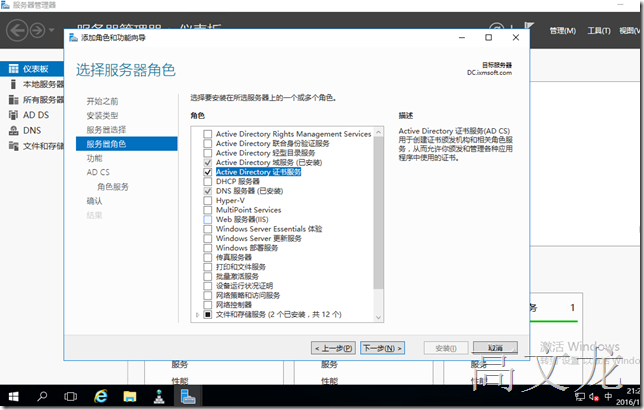The image size is (644, 410).
Task: Click the wizard title bar icon
Action: pos(74,37)
